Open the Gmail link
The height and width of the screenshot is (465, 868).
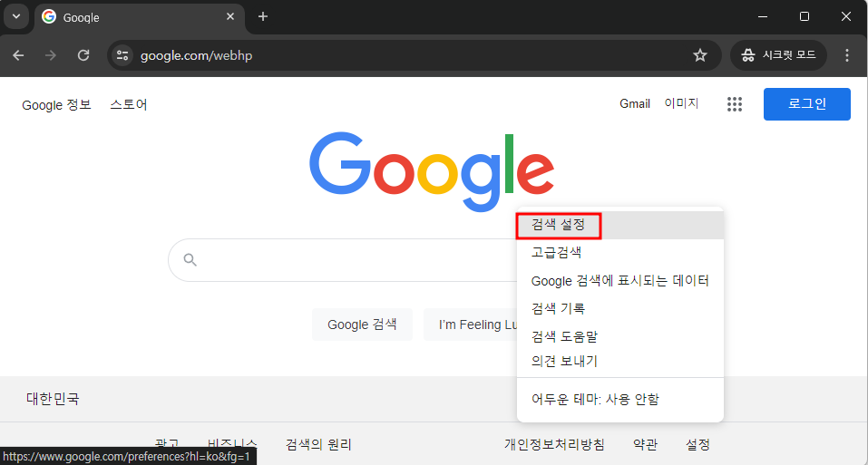[x=634, y=104]
